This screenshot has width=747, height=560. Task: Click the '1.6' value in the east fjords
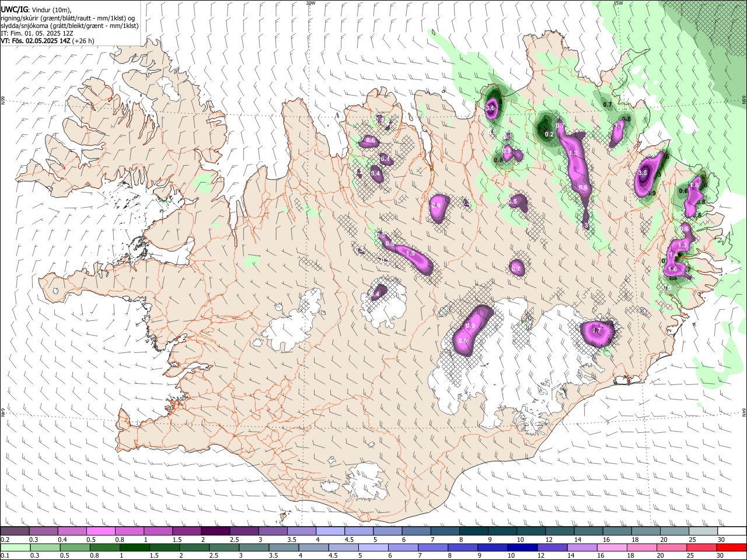click(672, 269)
